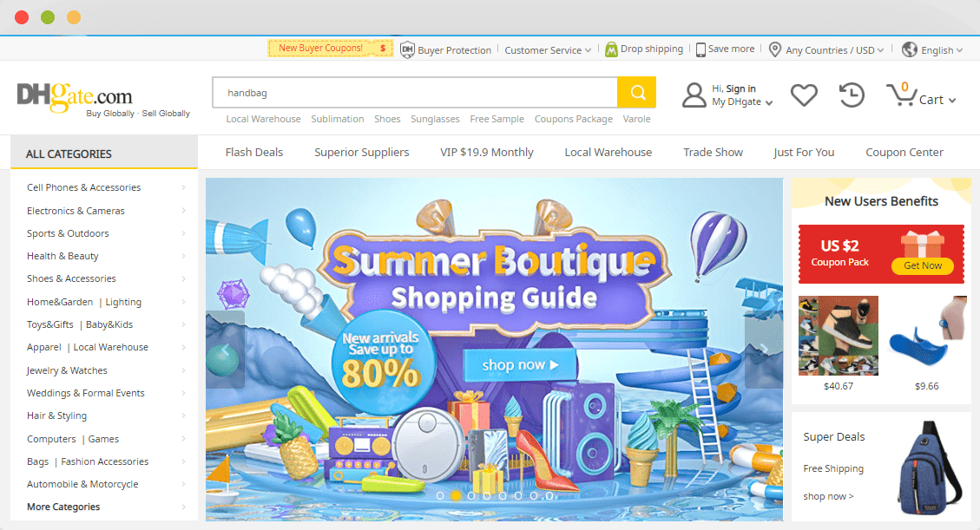Open Weddings & Formal Events category
This screenshot has height=530, width=980.
(x=86, y=393)
